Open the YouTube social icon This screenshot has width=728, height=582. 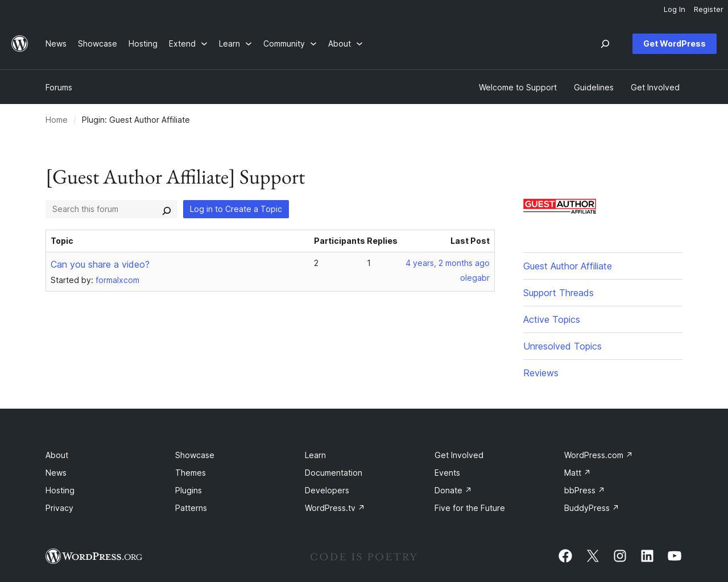675,556
